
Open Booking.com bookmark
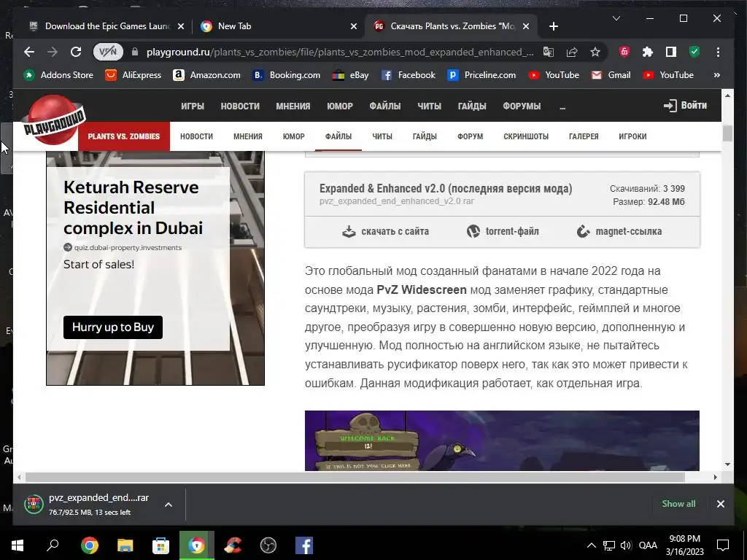coord(286,75)
